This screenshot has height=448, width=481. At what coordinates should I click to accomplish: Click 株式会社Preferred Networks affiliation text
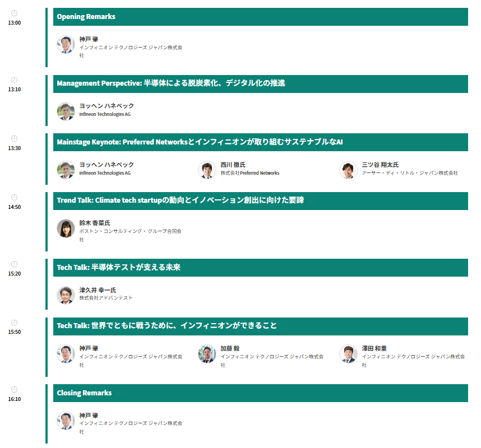(x=249, y=173)
